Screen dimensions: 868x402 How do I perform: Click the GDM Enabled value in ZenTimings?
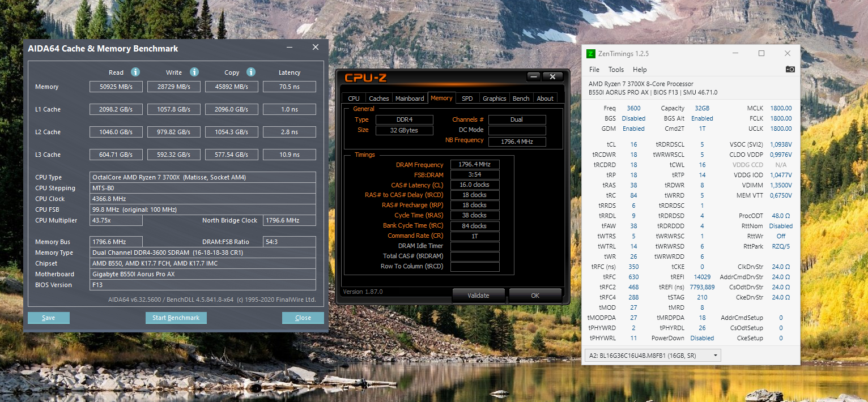(x=633, y=129)
